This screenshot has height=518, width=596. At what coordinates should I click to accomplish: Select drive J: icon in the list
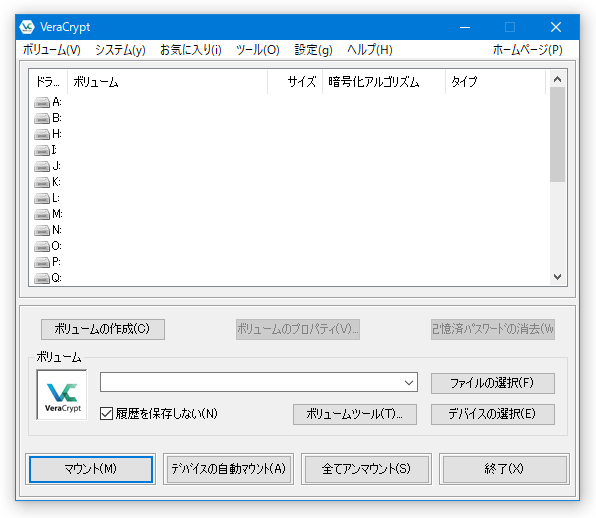point(42,166)
